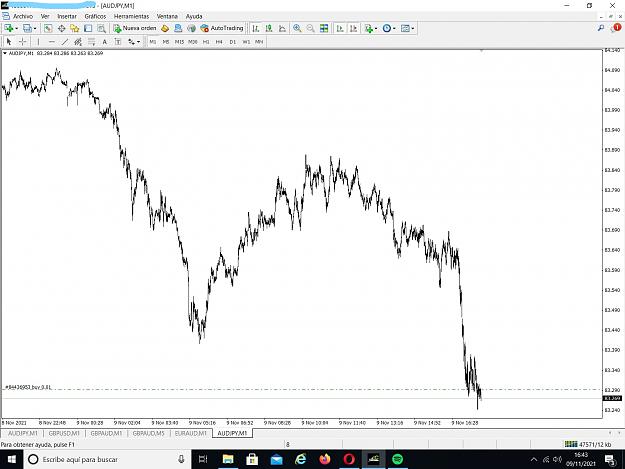Select the Trendline tool

pyautogui.click(x=65, y=41)
